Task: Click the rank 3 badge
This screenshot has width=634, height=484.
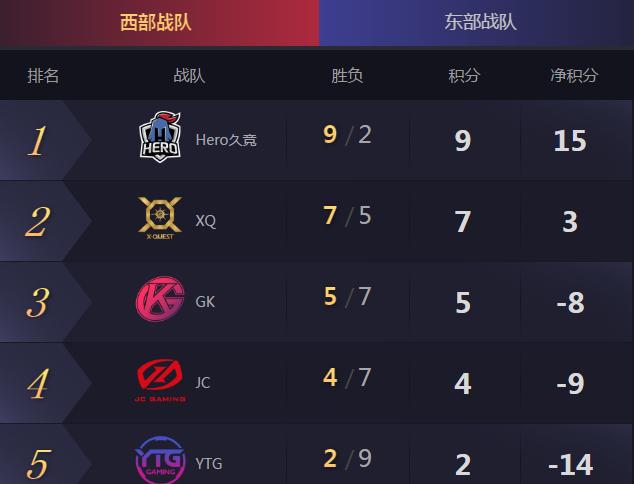Action: (38, 302)
